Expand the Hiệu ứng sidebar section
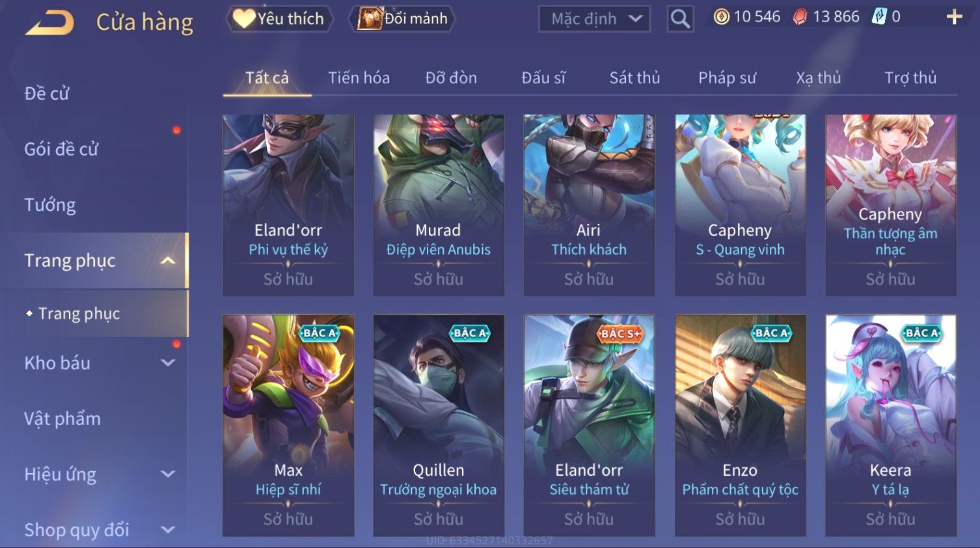The width and height of the screenshot is (980, 548). [168, 474]
